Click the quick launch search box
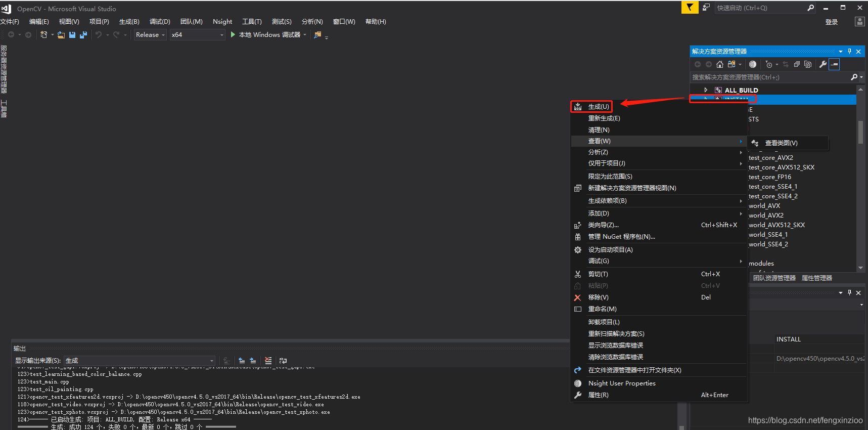 click(x=764, y=8)
